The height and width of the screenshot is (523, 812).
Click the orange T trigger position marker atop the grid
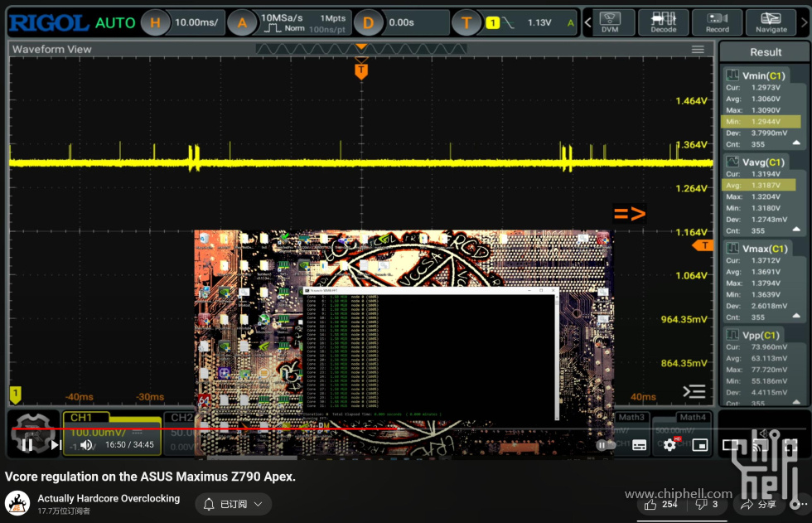pos(361,70)
